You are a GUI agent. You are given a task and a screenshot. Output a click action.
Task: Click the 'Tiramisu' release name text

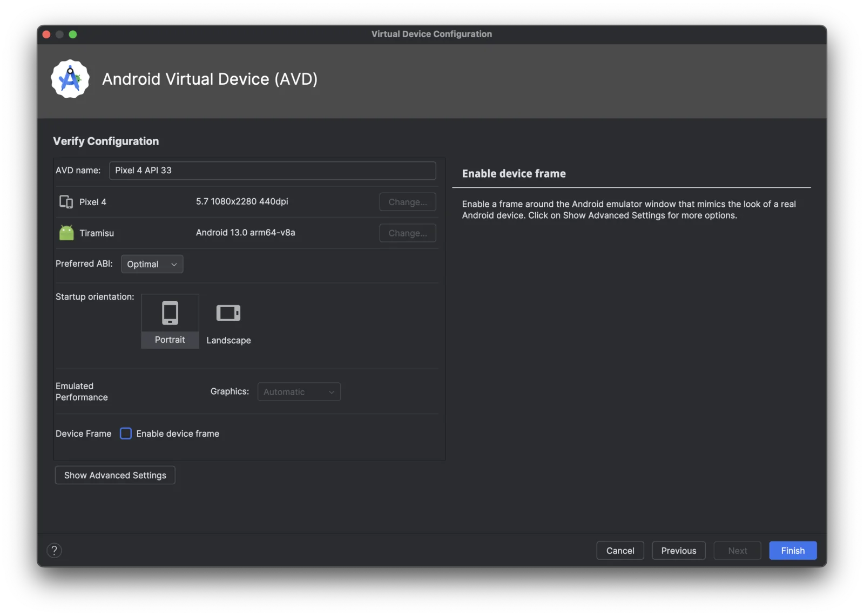(x=97, y=233)
